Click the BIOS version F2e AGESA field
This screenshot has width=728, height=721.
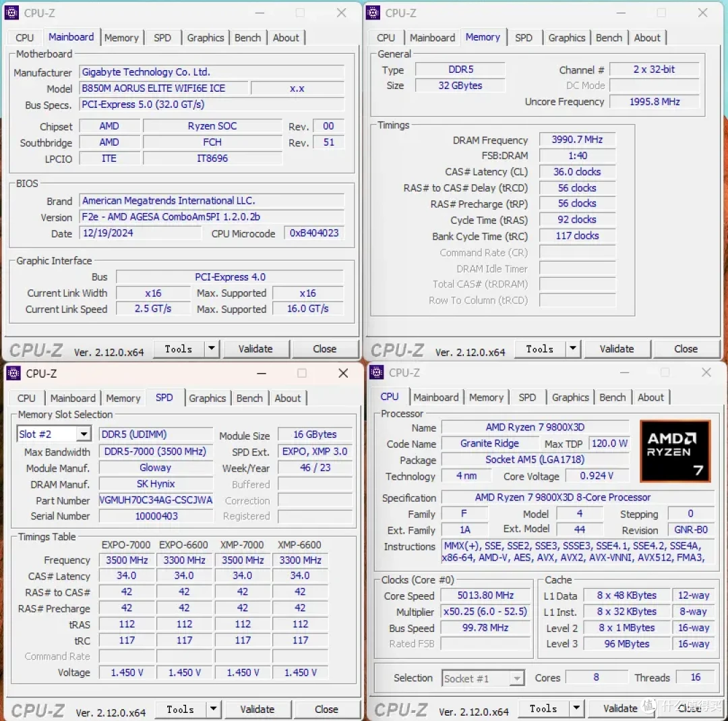tap(212, 217)
